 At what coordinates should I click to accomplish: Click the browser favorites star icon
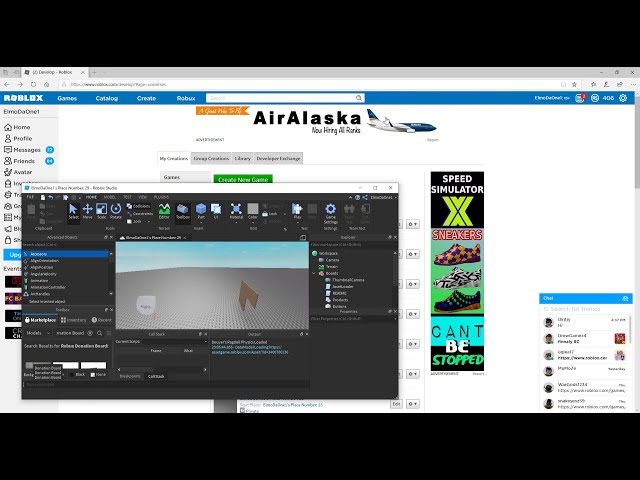coord(574,84)
